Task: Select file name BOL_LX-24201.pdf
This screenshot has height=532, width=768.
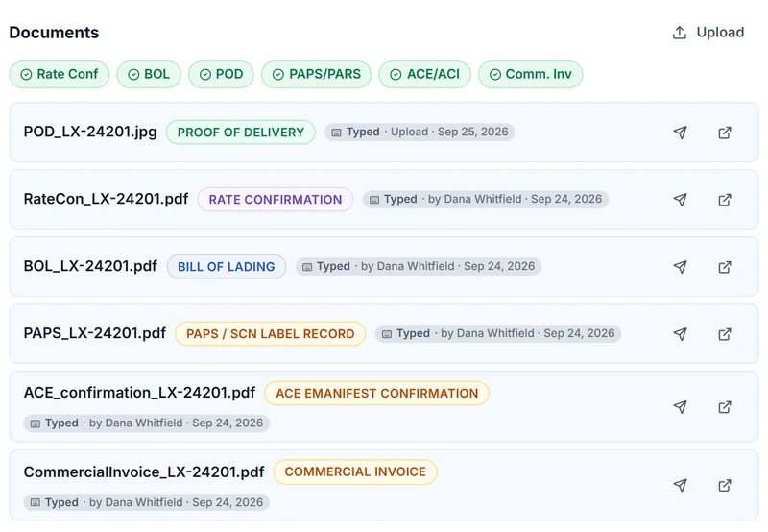Action: pos(90,266)
